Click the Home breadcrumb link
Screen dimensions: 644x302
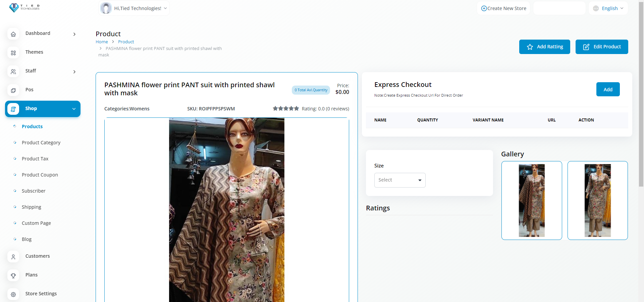pos(102,42)
